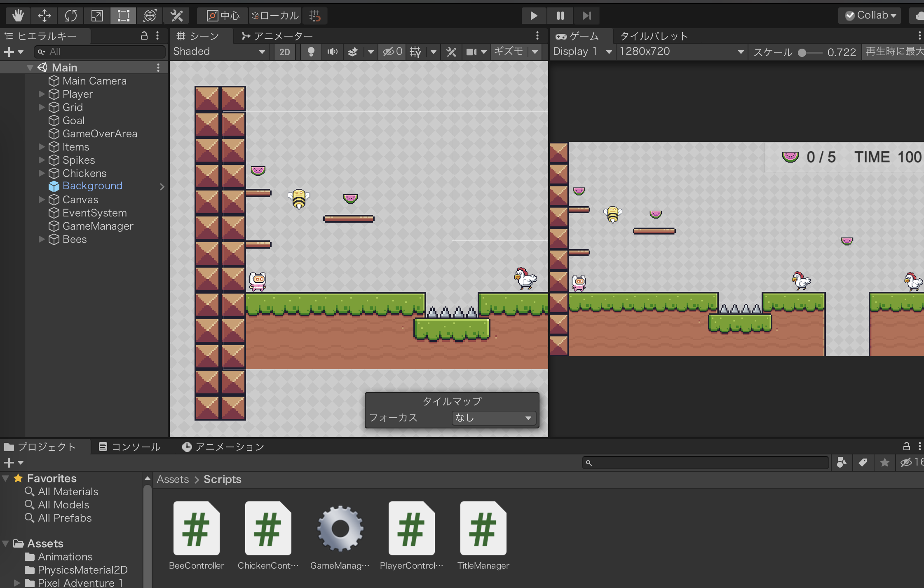Screen dimensions: 924x588
Task: Click the Play button
Action: 533,16
